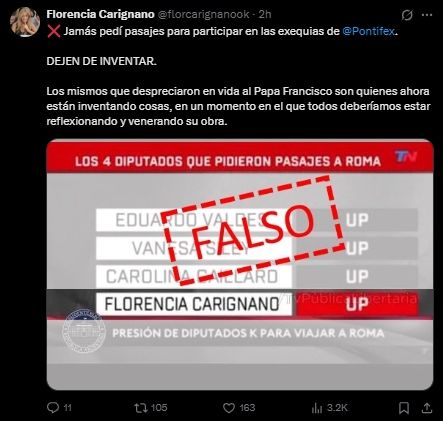Follow the @Pontifex mention link
This screenshot has height=421, width=443.
click(x=369, y=31)
